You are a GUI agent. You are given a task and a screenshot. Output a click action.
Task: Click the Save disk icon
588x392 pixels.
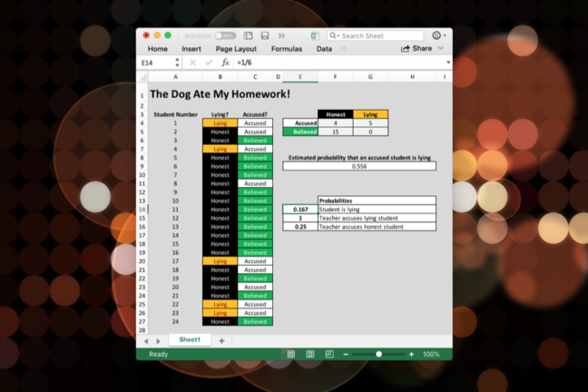coord(265,35)
